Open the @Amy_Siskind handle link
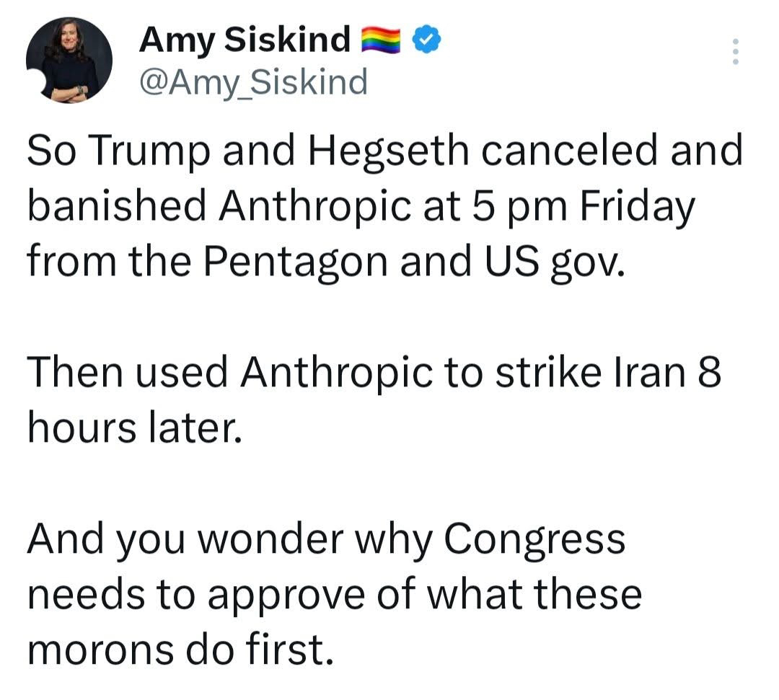The width and height of the screenshot is (779, 700). (x=253, y=82)
